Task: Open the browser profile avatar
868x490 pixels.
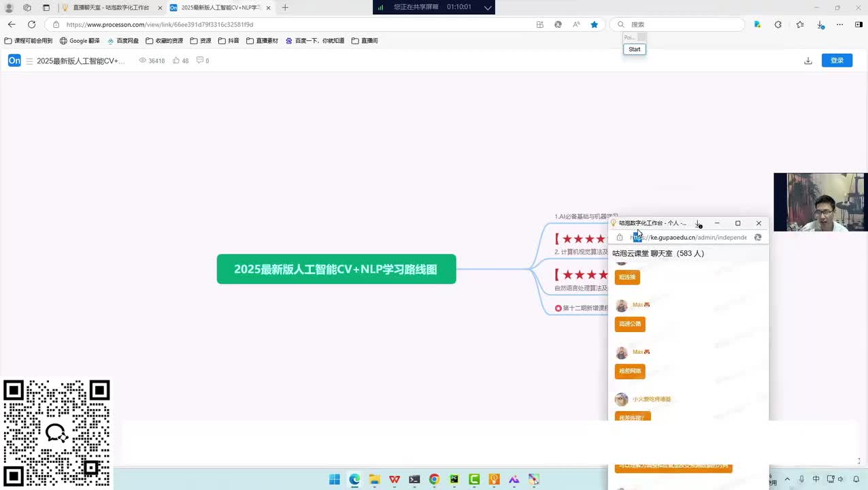Action: tap(9, 7)
